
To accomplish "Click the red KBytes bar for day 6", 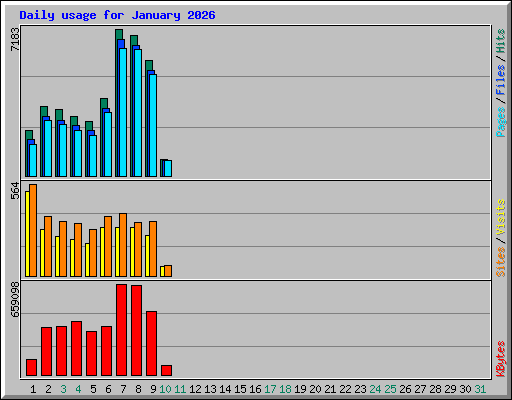I will pos(106,351).
